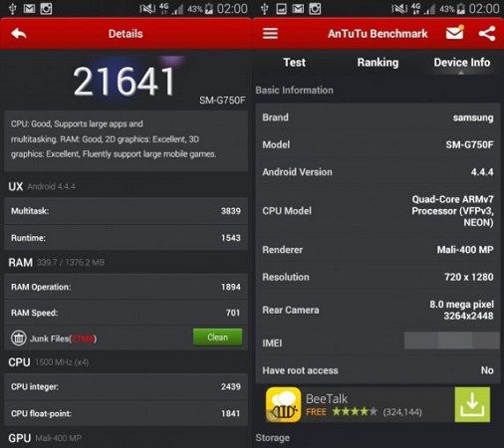Tap the BeeTalk star rating

355,412
